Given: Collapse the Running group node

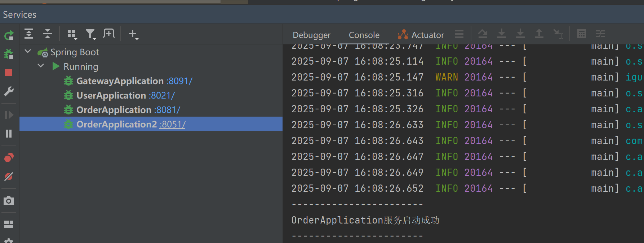Looking at the screenshot, I should coord(41,66).
